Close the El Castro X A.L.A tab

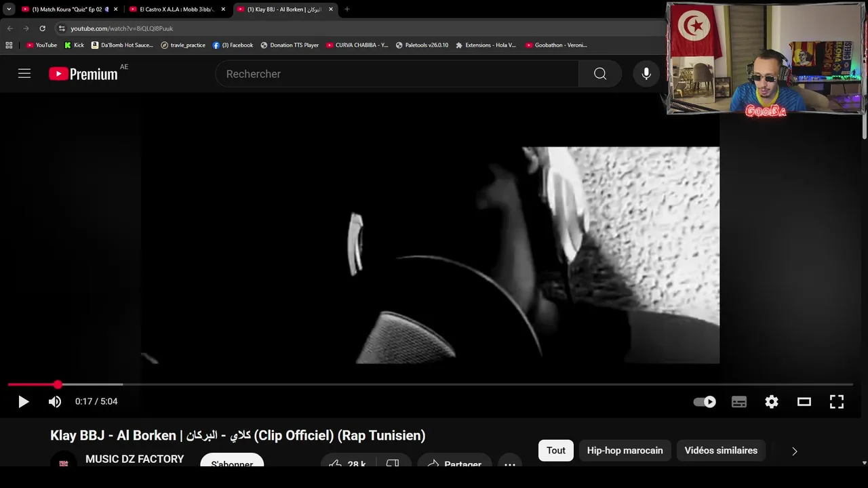coord(223,9)
